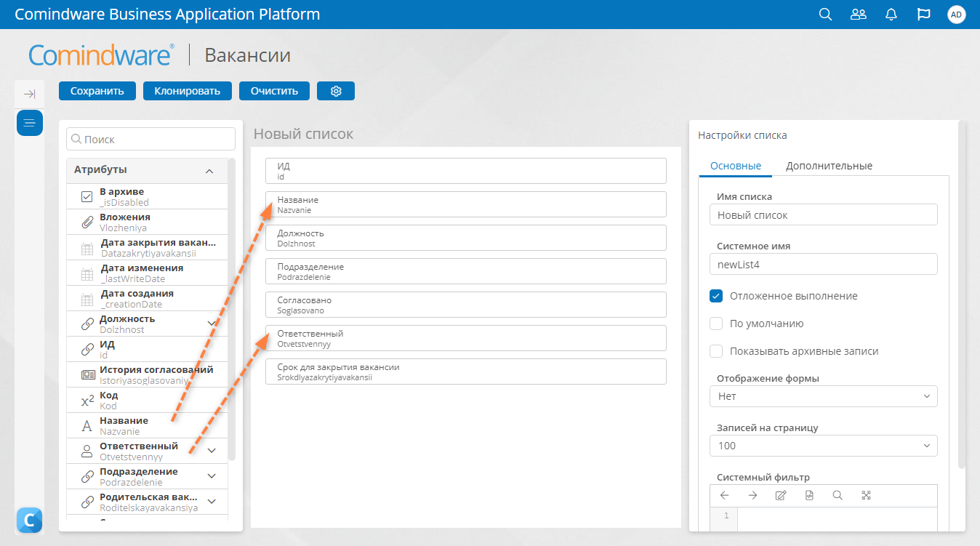This screenshot has height=546, width=980.
Task: Click the Очистить button
Action: click(274, 91)
